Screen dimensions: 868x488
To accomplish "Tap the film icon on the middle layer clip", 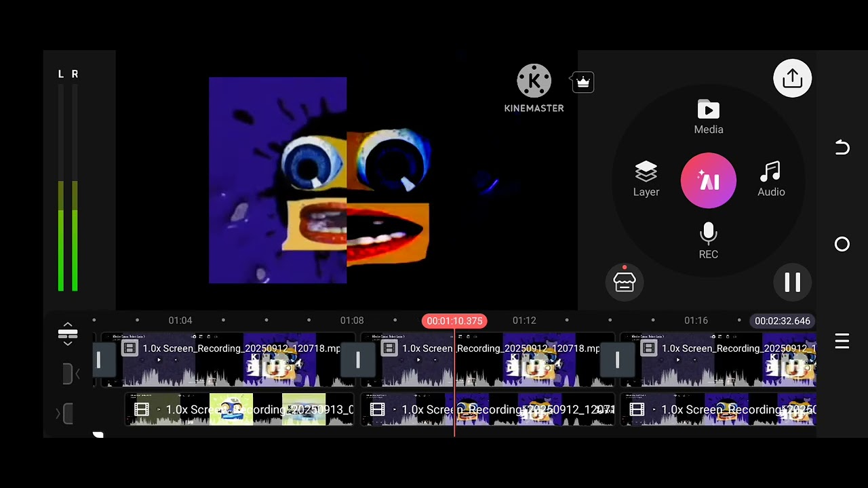I will [x=378, y=409].
